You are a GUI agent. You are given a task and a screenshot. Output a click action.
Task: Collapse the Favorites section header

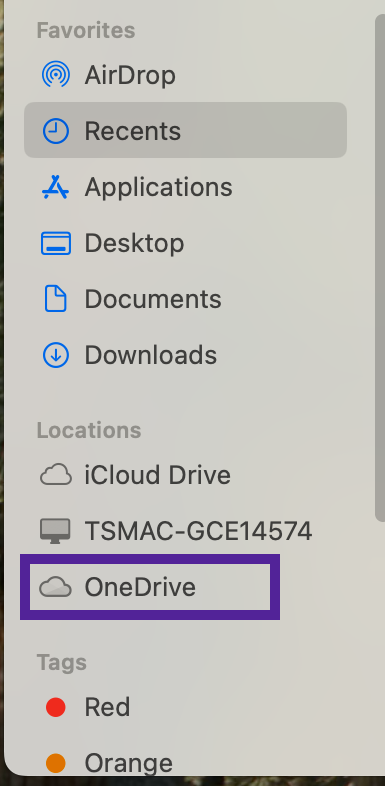tap(86, 30)
